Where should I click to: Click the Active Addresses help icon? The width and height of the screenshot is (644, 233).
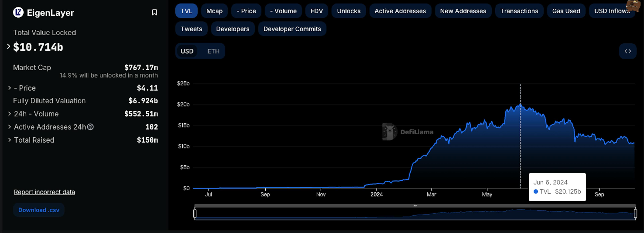pos(90,127)
